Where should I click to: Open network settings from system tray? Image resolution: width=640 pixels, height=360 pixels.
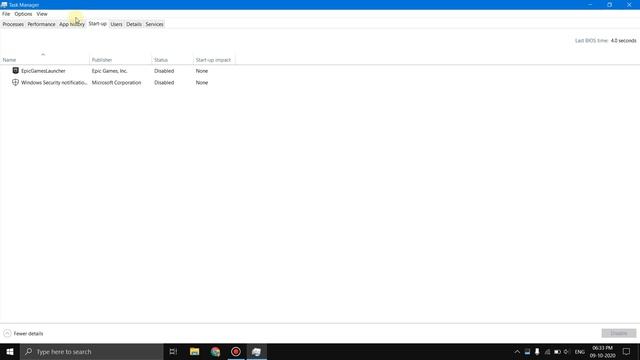point(547,351)
